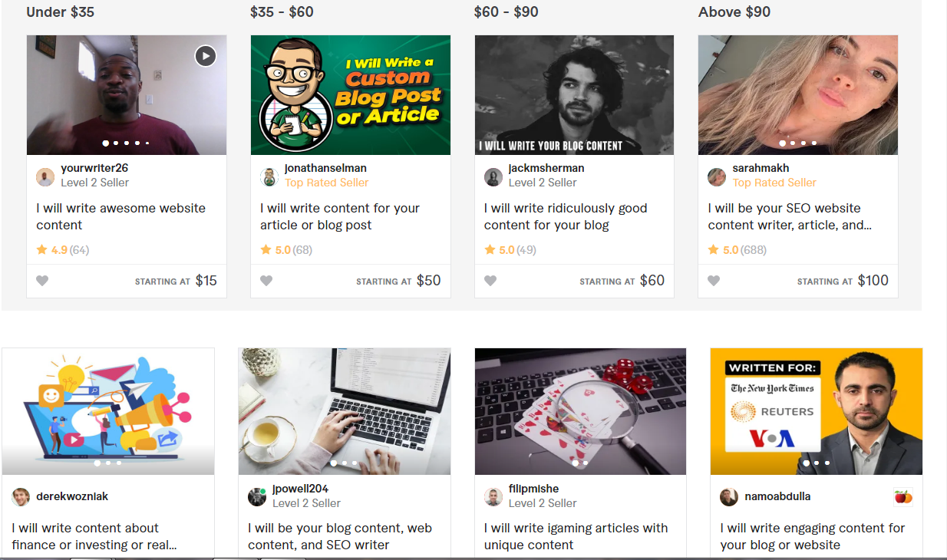
Task: Click jackmsherman's round profile picture
Action: click(493, 176)
